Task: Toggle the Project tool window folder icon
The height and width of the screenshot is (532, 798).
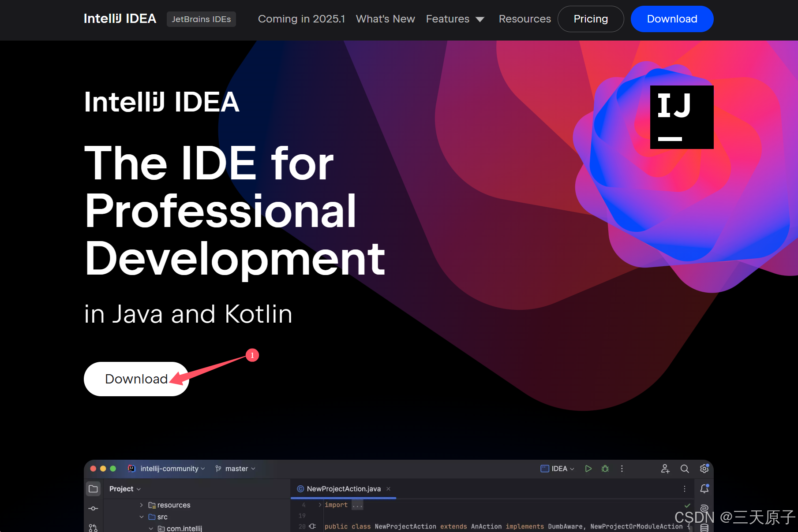Action: 93,489
